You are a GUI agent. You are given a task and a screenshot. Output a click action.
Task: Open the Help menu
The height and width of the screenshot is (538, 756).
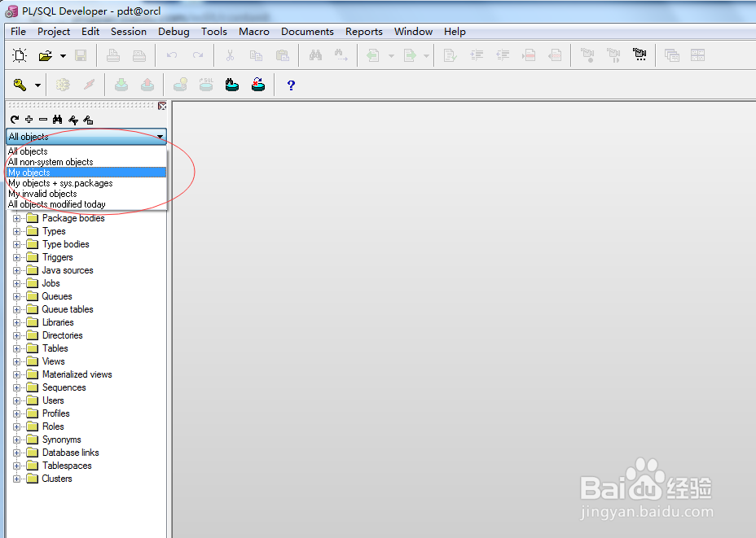click(x=455, y=31)
